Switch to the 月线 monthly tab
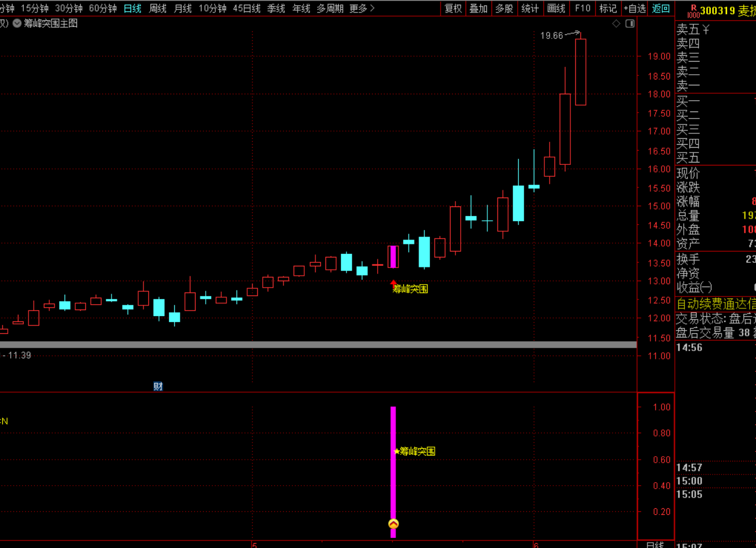 (183, 8)
